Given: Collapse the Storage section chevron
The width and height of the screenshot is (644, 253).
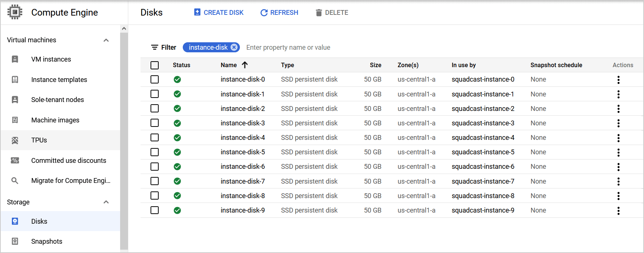Looking at the screenshot, I should pyautogui.click(x=106, y=202).
